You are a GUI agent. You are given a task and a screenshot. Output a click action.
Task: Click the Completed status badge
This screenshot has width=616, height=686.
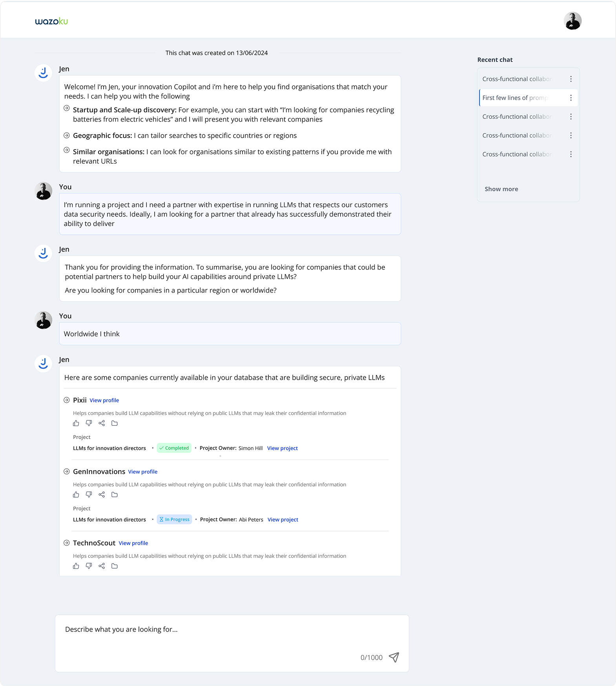(x=174, y=448)
